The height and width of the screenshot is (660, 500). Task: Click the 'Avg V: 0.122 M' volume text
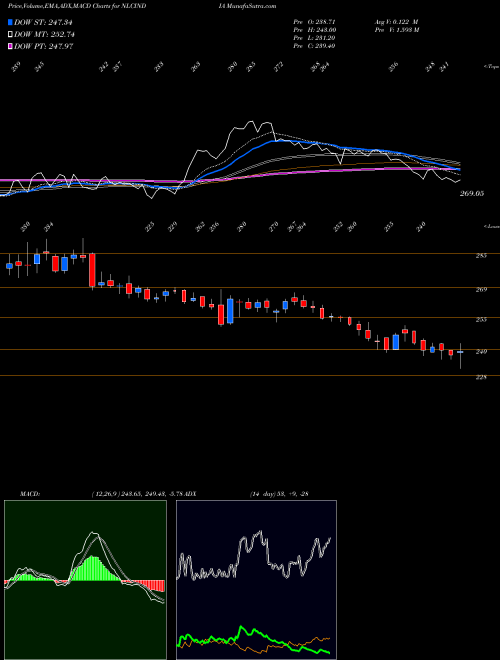[x=396, y=21]
